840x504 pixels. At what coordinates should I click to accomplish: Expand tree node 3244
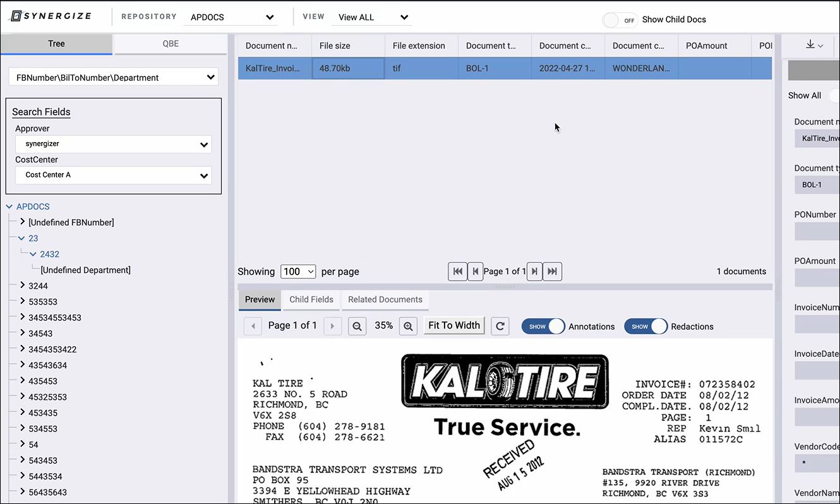tap(22, 285)
